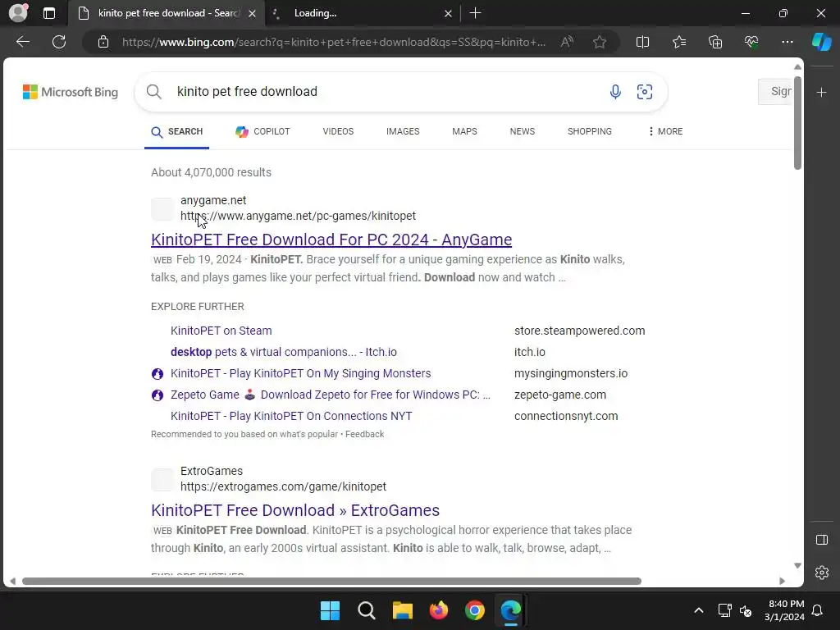
Task: Close the kinito pet free download tab
Action: [x=252, y=13]
